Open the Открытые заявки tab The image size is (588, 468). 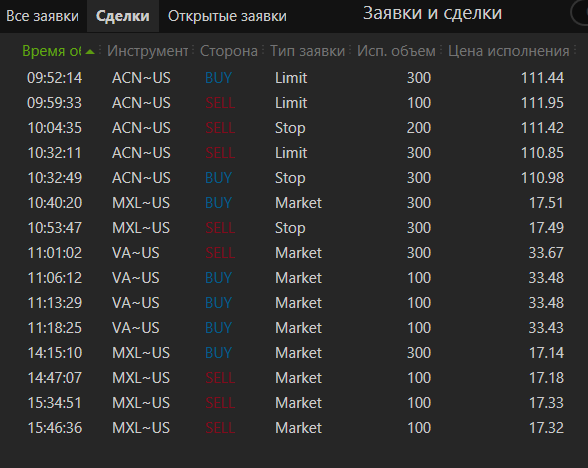click(x=227, y=16)
